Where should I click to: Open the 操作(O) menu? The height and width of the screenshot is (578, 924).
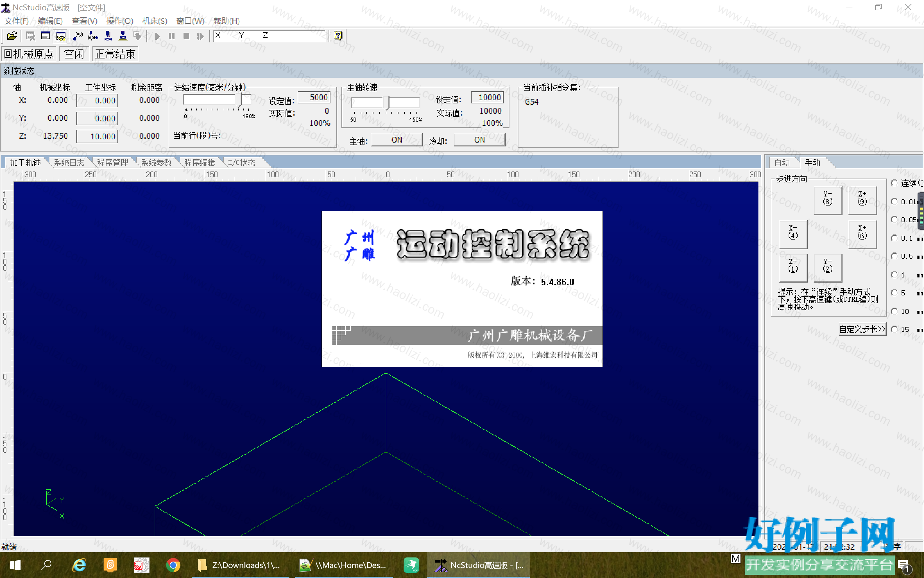[x=119, y=21]
